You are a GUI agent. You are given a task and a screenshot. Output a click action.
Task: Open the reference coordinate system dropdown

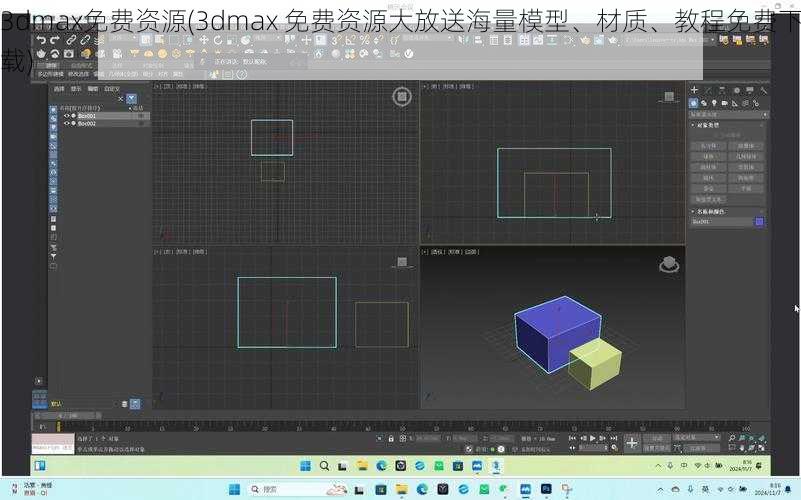coord(267,39)
